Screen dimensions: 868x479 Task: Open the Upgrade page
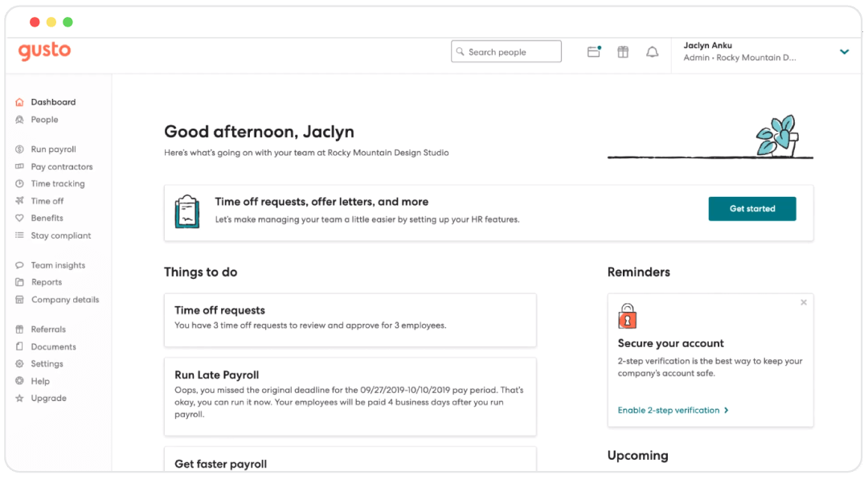click(47, 398)
